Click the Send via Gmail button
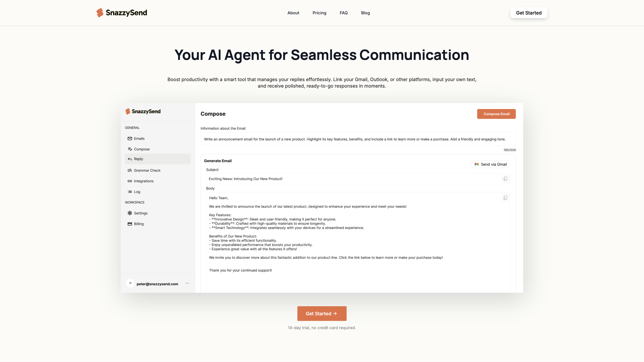Image resolution: width=644 pixels, height=362 pixels. 491,164
